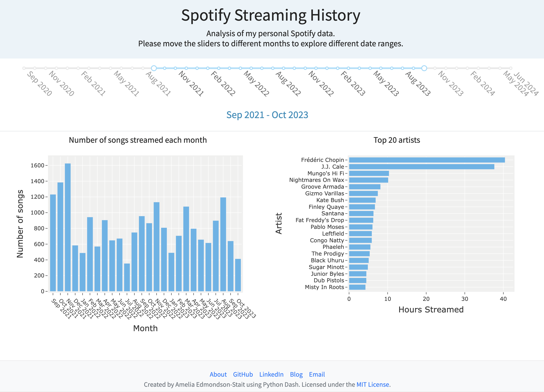Click the Email footer link

[317, 374]
